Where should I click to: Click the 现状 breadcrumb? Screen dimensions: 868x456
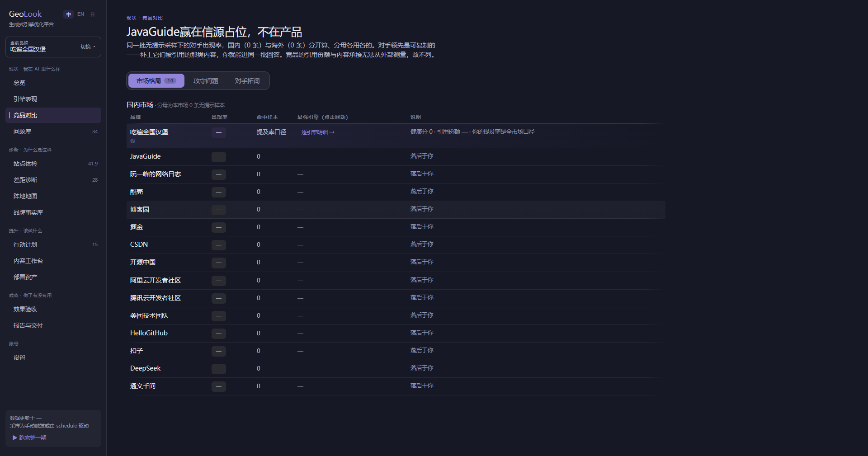(x=131, y=18)
